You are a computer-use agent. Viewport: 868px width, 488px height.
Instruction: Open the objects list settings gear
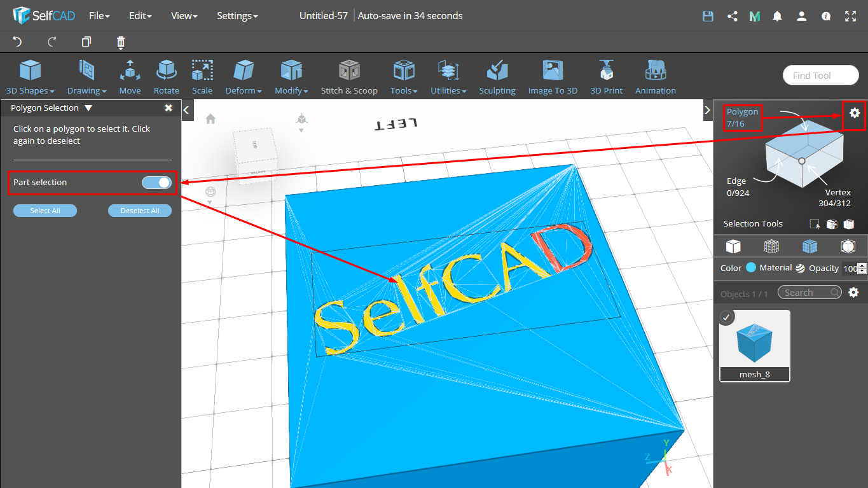coord(854,293)
